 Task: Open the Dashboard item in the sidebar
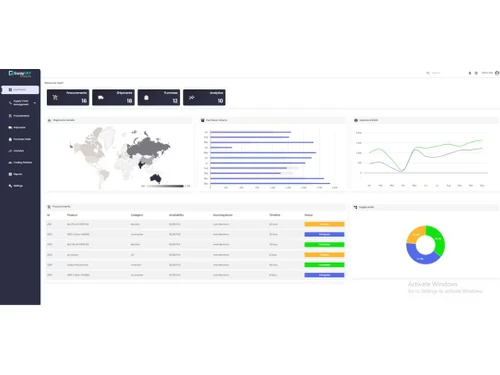click(20, 90)
